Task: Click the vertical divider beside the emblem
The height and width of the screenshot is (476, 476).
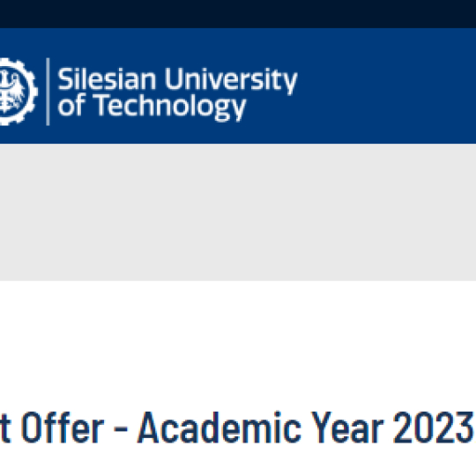Action: 48,92
